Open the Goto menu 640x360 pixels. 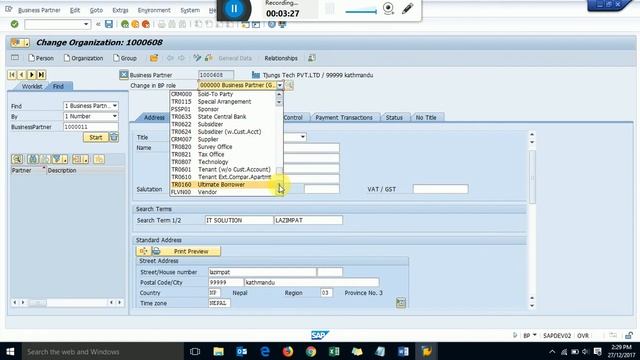pos(96,10)
